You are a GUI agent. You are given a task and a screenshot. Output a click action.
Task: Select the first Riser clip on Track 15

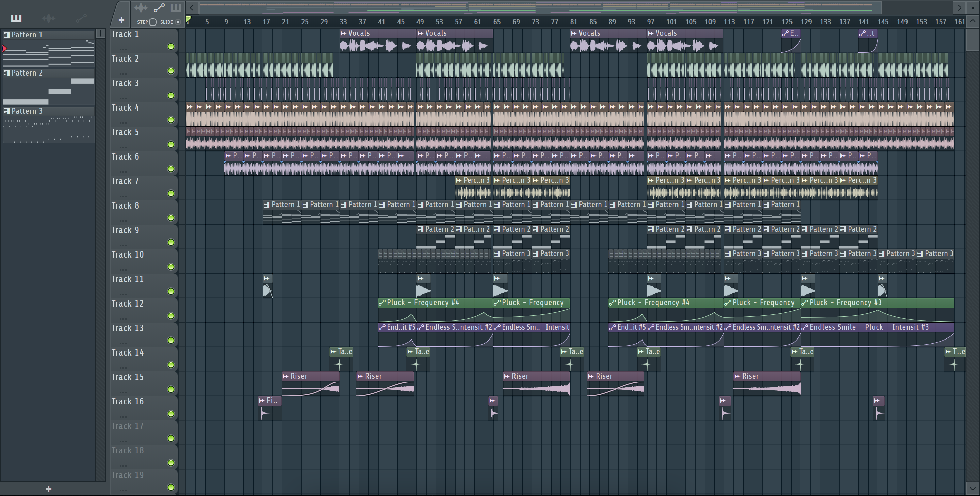click(x=310, y=384)
